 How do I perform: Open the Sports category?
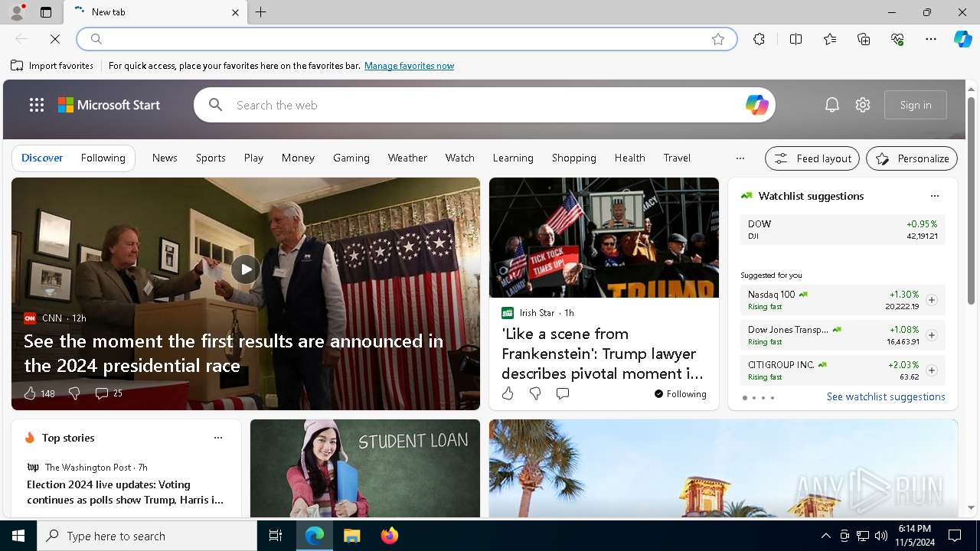pos(211,158)
